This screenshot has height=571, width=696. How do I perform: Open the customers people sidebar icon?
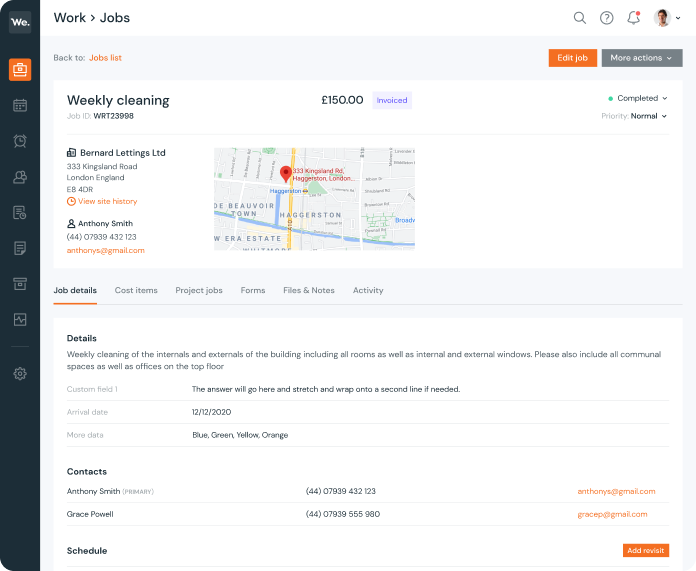[20, 177]
